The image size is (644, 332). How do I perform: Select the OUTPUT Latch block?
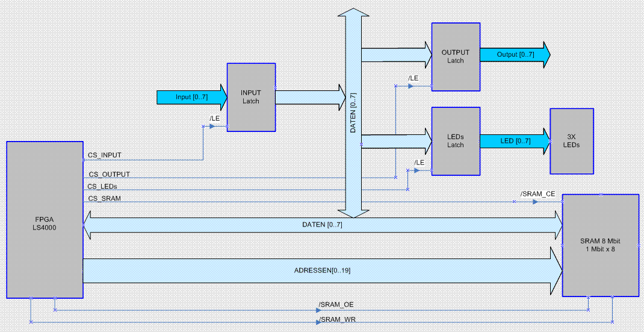pyautogui.click(x=456, y=57)
